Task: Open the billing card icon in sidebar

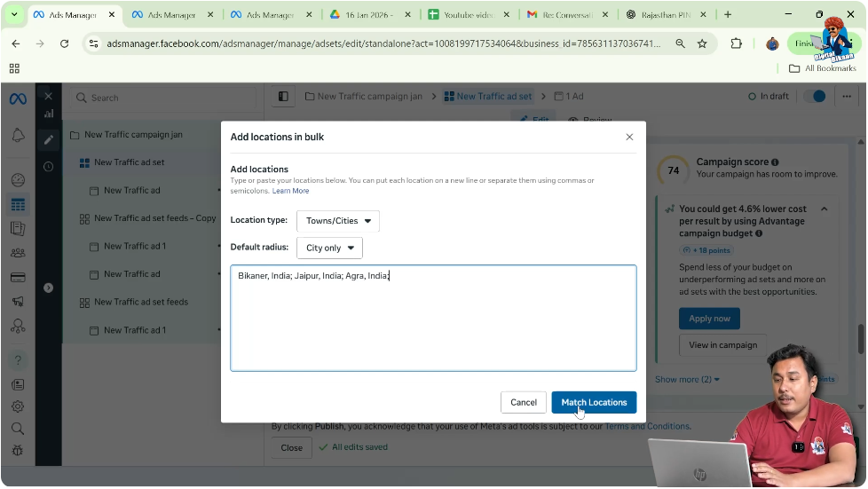Action: tap(18, 278)
